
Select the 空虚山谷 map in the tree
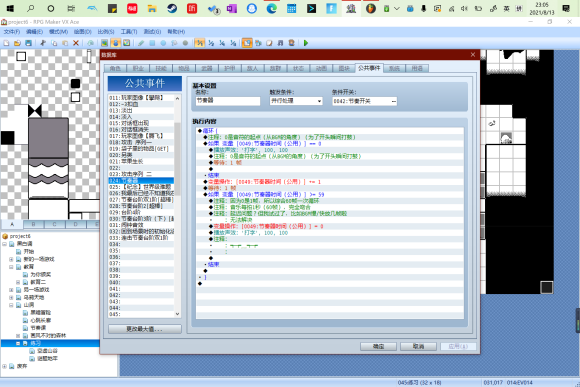point(47,351)
